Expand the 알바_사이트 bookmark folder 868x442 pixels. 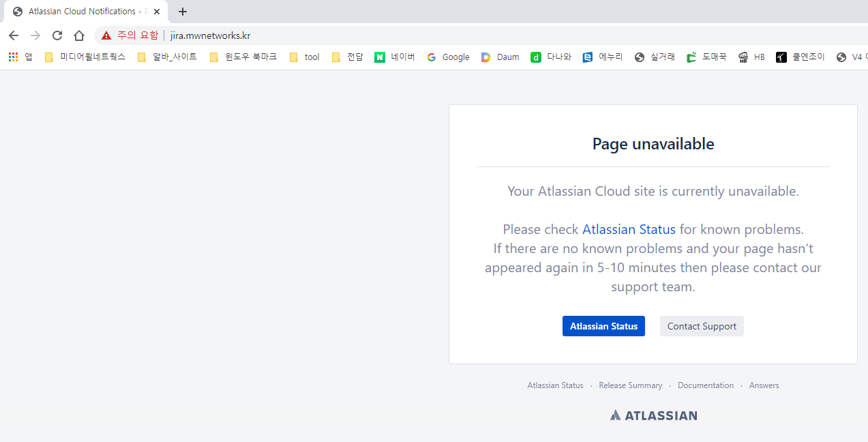click(x=167, y=57)
